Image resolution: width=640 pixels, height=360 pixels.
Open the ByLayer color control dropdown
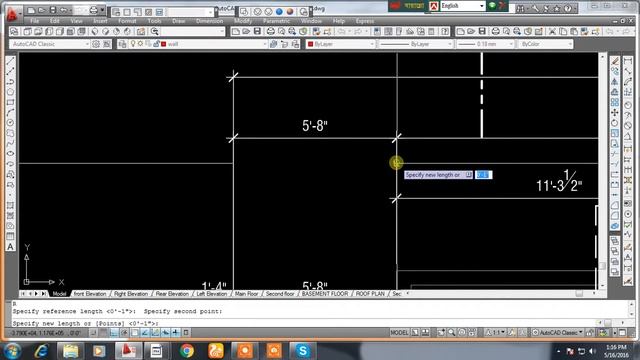pyautogui.click(x=340, y=44)
